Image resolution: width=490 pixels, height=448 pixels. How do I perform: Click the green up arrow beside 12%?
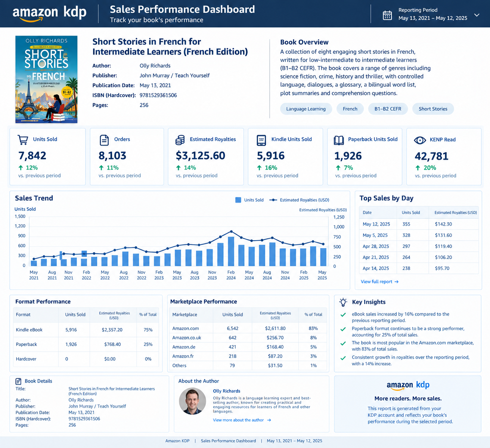(21, 168)
